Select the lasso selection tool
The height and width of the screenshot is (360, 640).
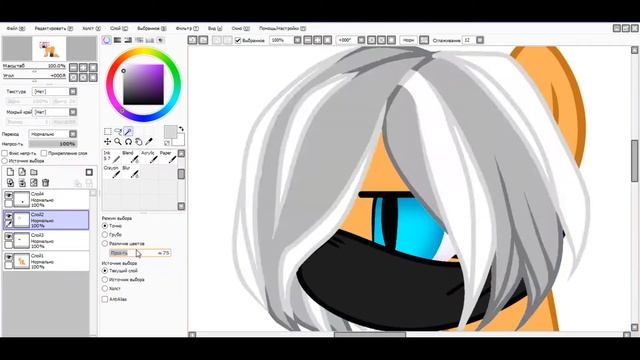pyautogui.click(x=118, y=131)
